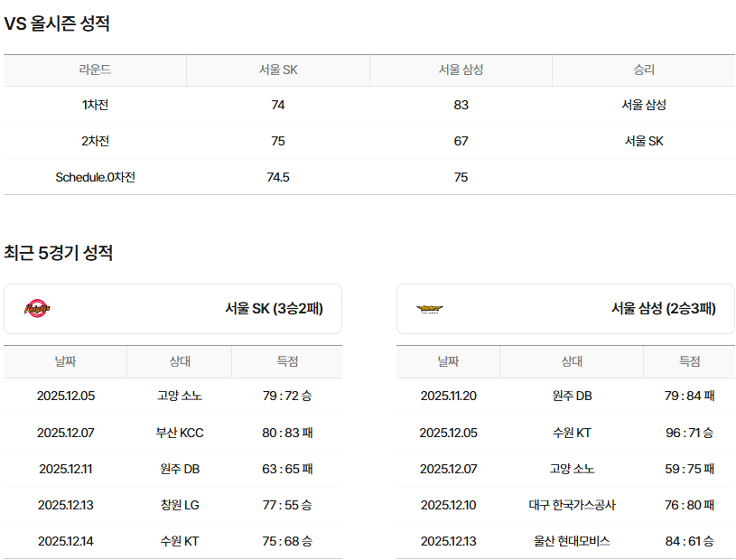Screen dimensions: 736x560
Task: Click 서울 삼성 winner in 1차전 row
Action: click(643, 105)
